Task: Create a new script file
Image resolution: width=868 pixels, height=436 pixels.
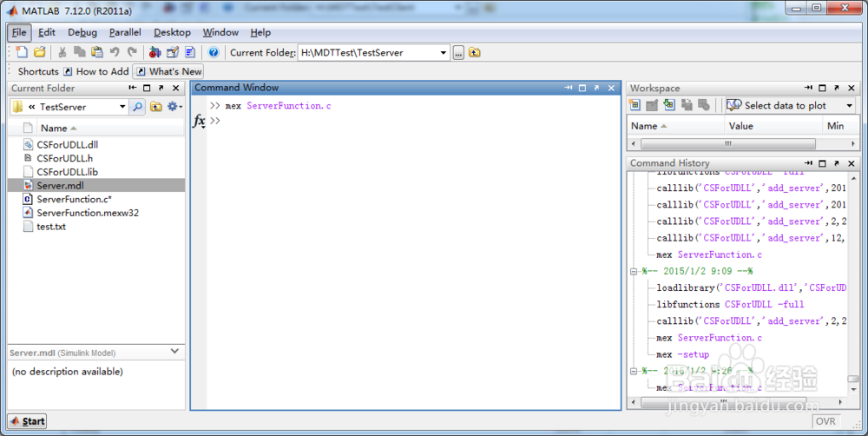Action: pyautogui.click(x=22, y=52)
